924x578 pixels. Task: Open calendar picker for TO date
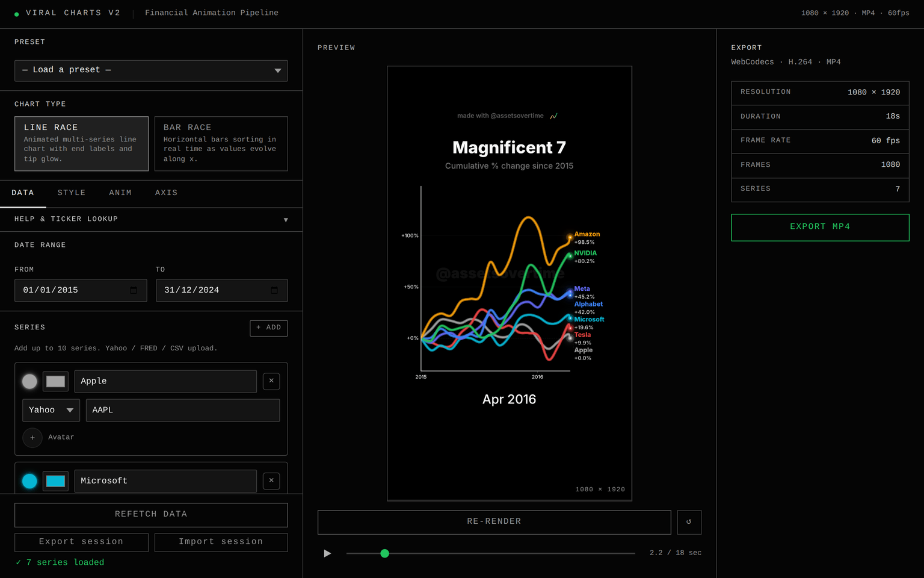coord(274,290)
